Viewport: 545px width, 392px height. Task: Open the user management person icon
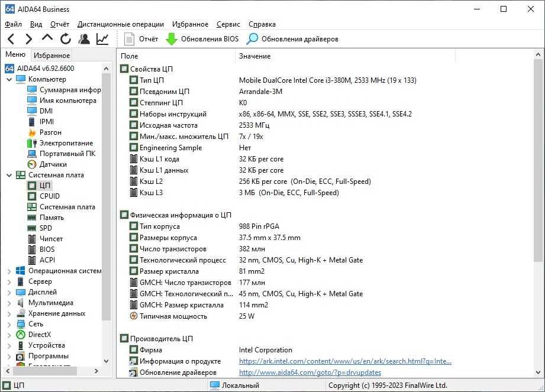[x=84, y=39]
